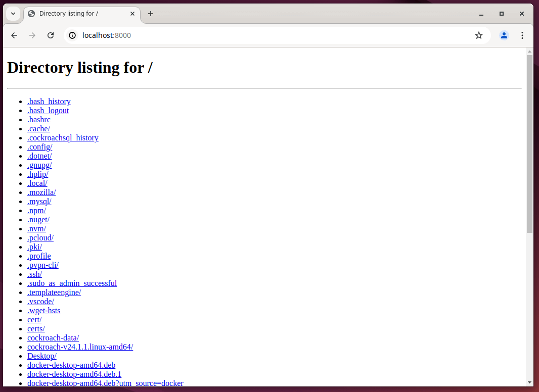Open the .profile file link
This screenshot has height=392, width=539.
[x=39, y=256]
